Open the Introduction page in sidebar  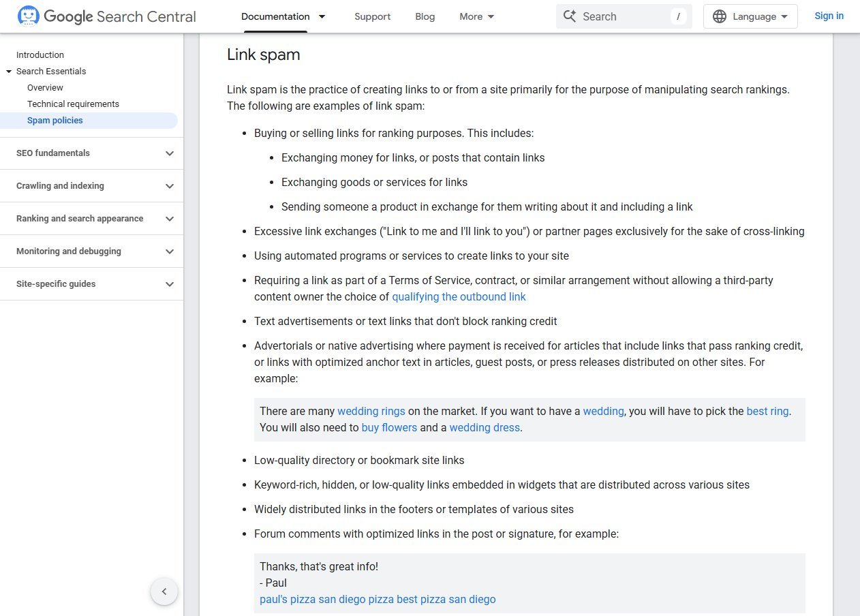[40, 55]
